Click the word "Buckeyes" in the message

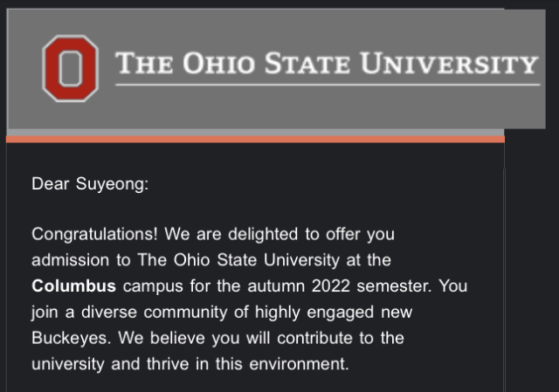(68, 337)
